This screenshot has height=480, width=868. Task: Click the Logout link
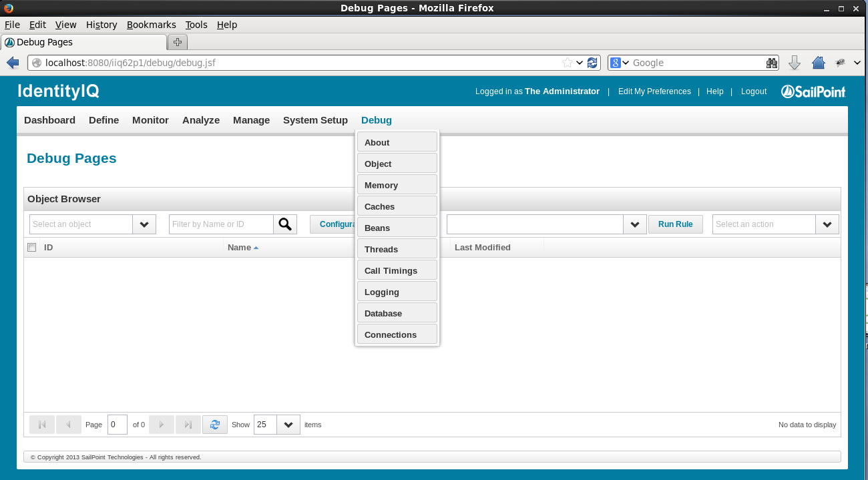[753, 91]
